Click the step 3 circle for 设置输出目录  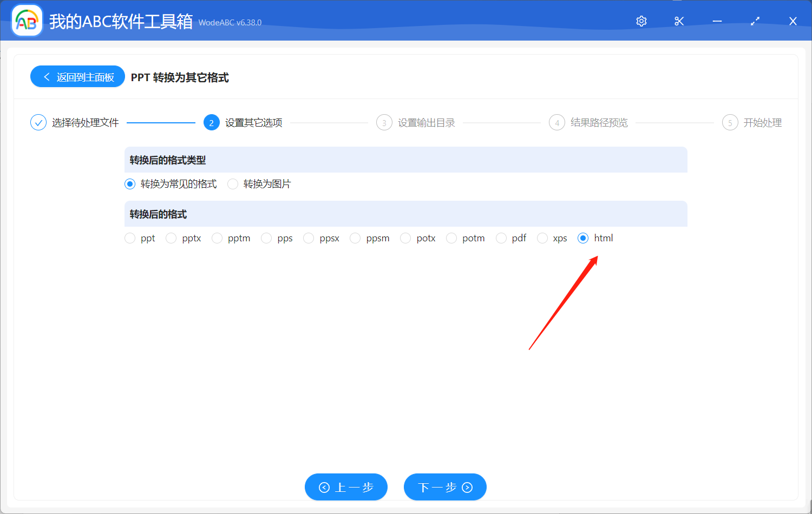pyautogui.click(x=384, y=122)
